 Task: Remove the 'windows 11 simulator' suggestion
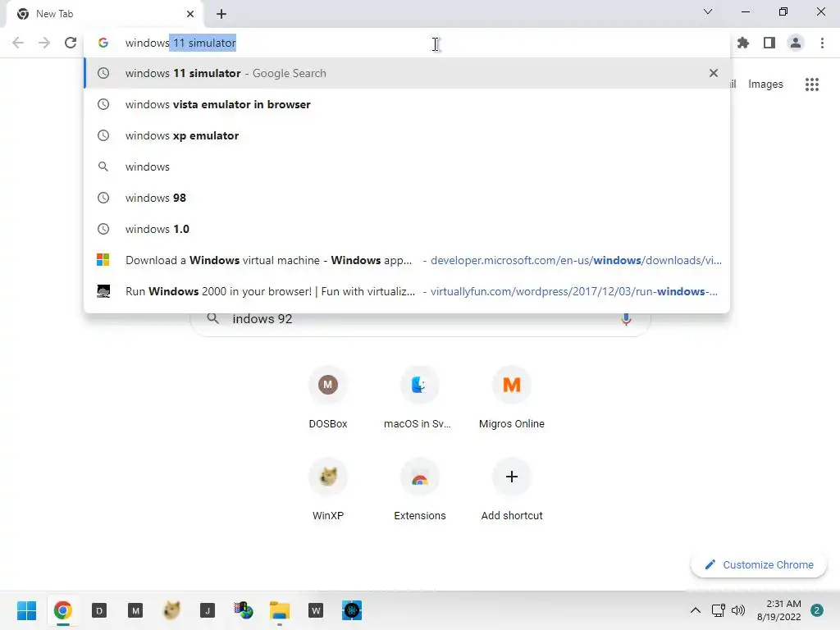[713, 73]
